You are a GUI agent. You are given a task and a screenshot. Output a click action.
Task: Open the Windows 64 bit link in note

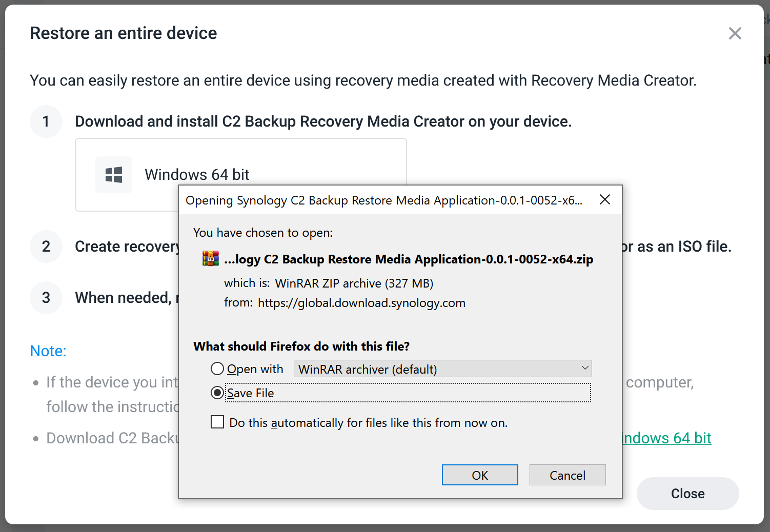[666, 438]
